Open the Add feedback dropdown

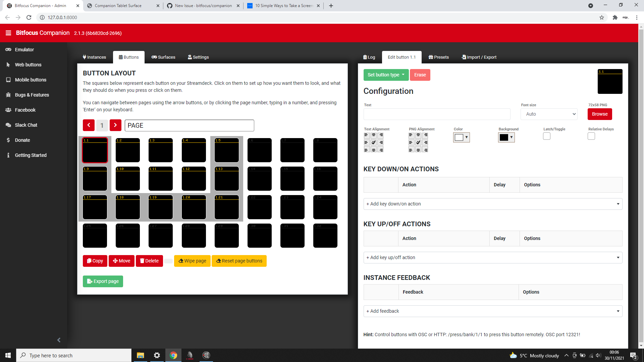point(492,311)
